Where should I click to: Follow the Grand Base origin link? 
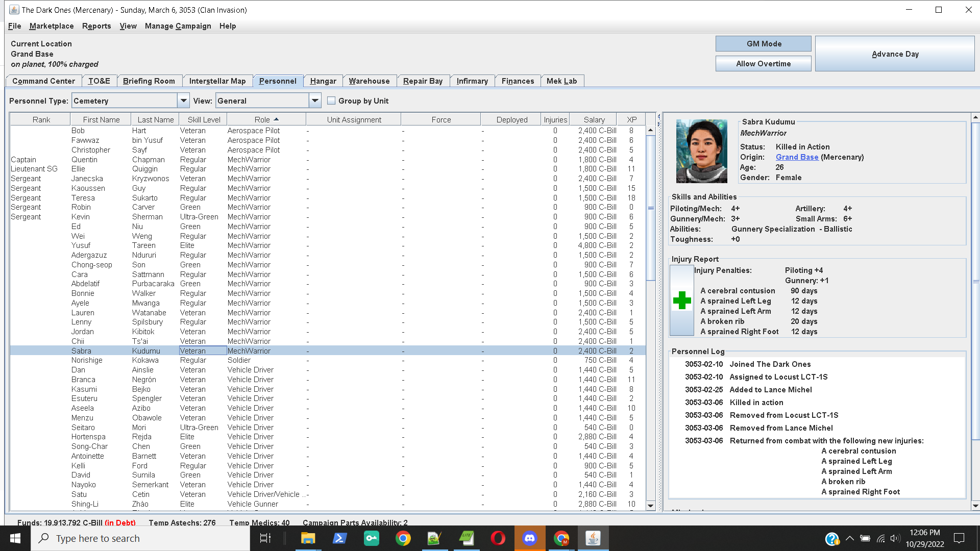coord(797,157)
